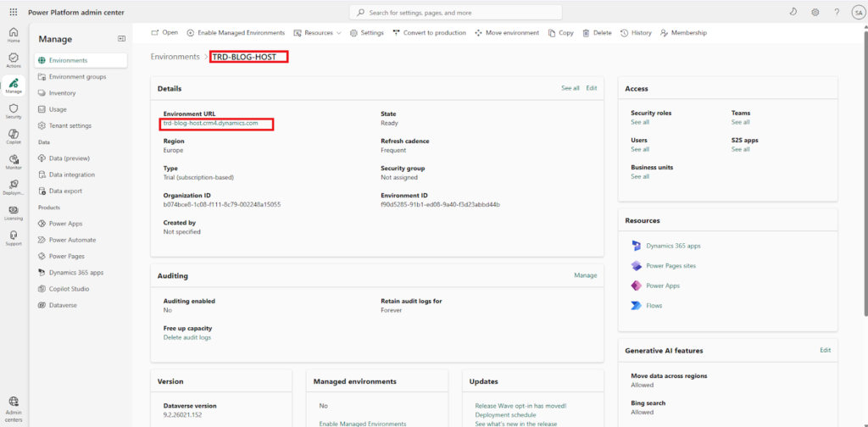Image resolution: width=868 pixels, height=427 pixels.
Task: Open Support headset icon in left rail
Action: point(14,237)
